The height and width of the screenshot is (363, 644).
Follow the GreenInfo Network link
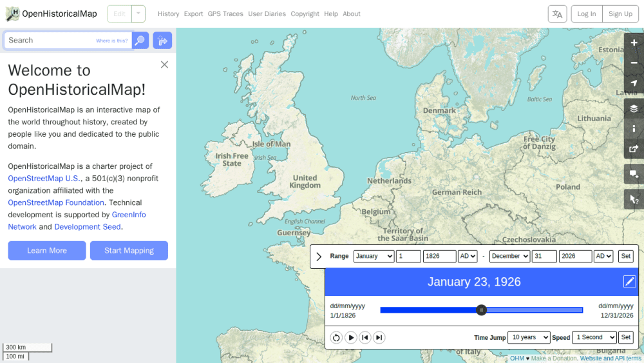77,221
